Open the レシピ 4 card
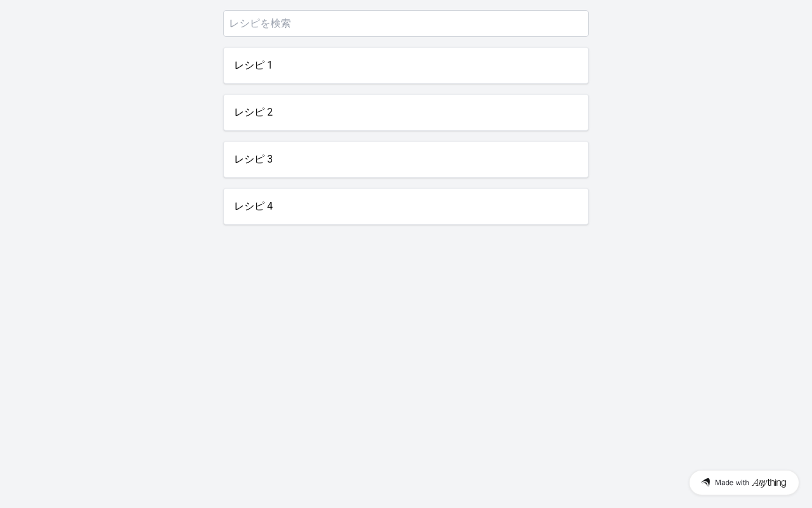Viewport: 812px width, 508px height. [406, 206]
